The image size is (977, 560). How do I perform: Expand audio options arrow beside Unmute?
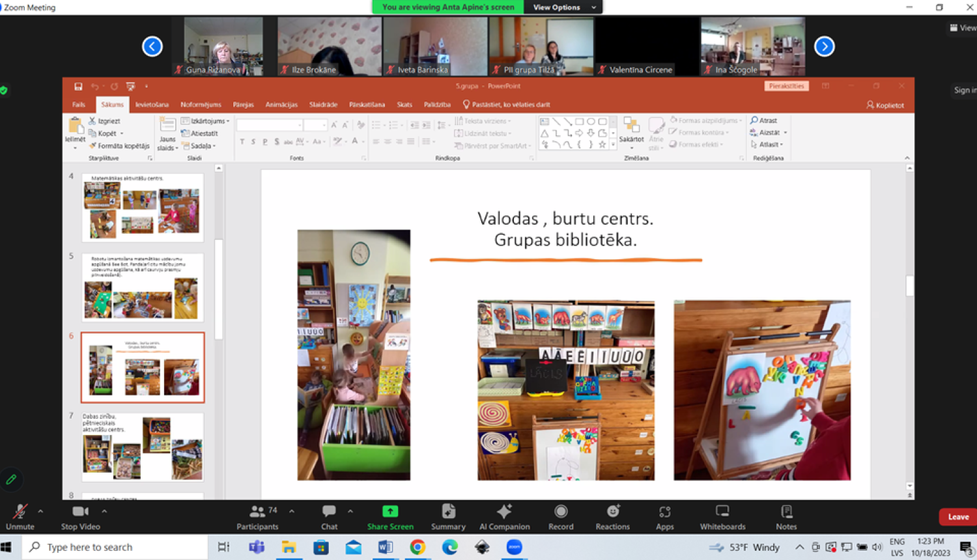click(x=40, y=511)
